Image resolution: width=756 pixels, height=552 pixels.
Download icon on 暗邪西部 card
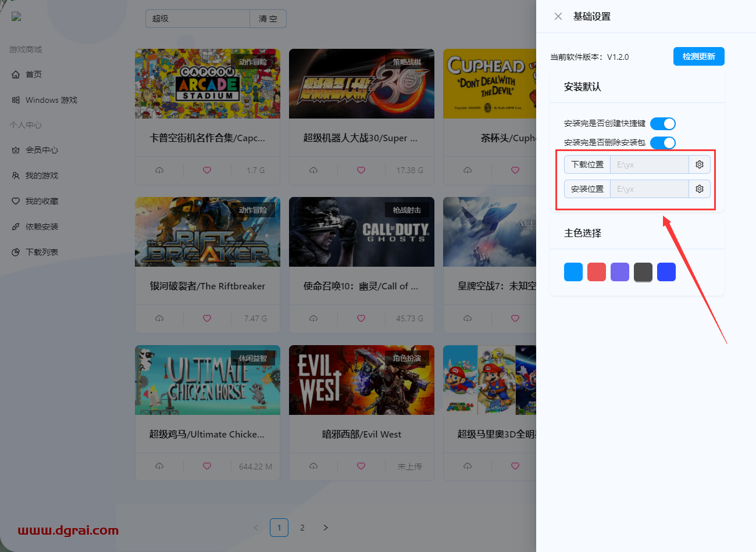pos(313,466)
